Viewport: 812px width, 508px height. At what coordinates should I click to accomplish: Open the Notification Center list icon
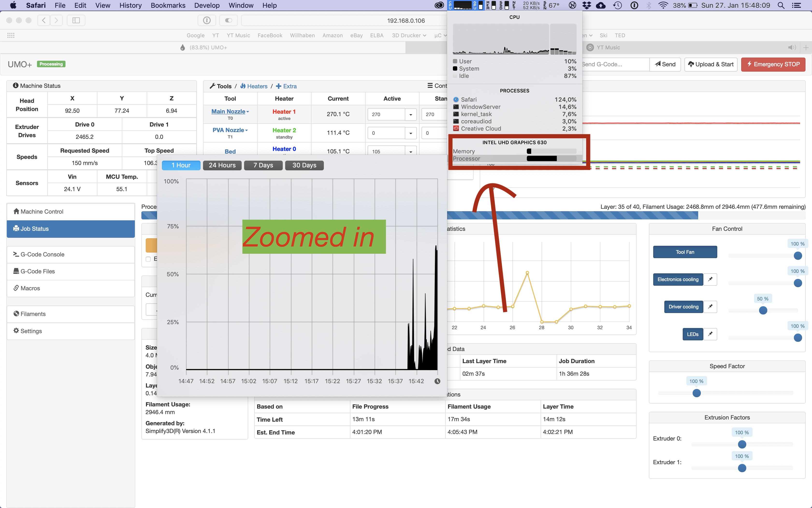pos(797,5)
